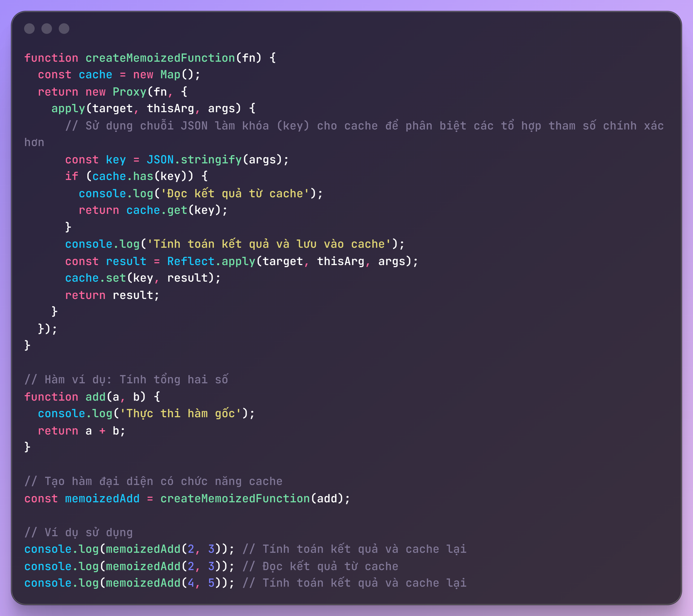Screen dimensions: 693x616
Task: Click the 'add' function name declaration
Action: 95,397
